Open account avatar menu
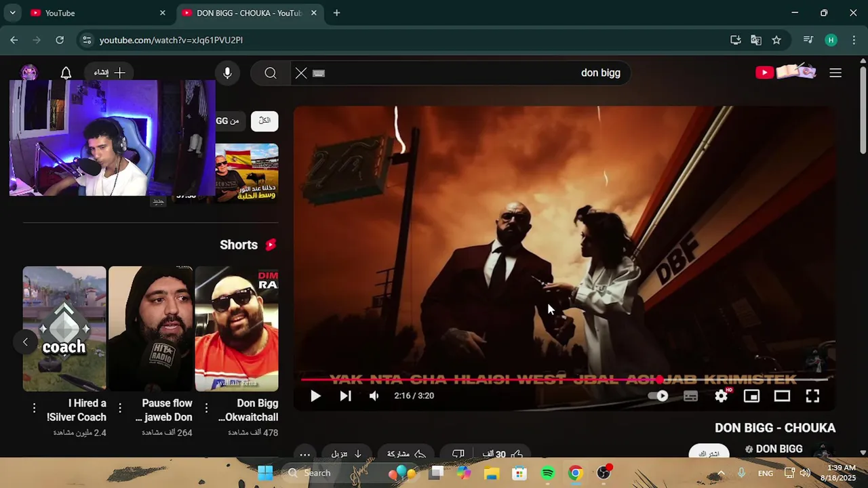868x488 pixels. tap(29, 72)
